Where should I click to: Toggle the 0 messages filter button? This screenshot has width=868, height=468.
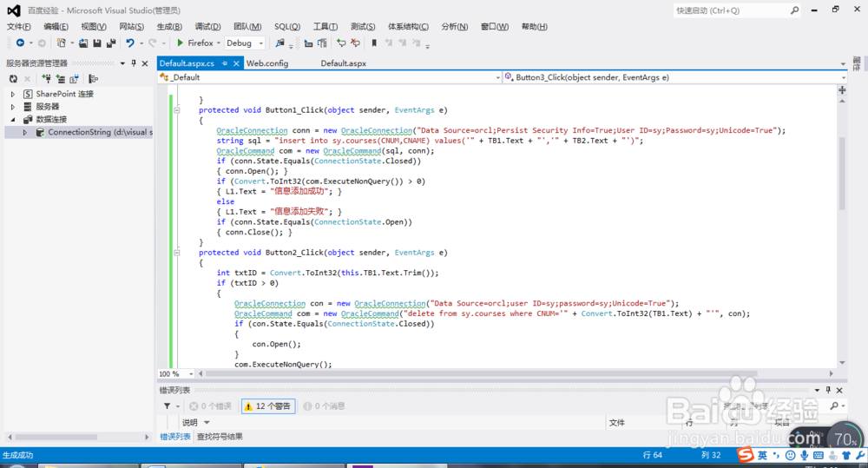click(x=325, y=406)
